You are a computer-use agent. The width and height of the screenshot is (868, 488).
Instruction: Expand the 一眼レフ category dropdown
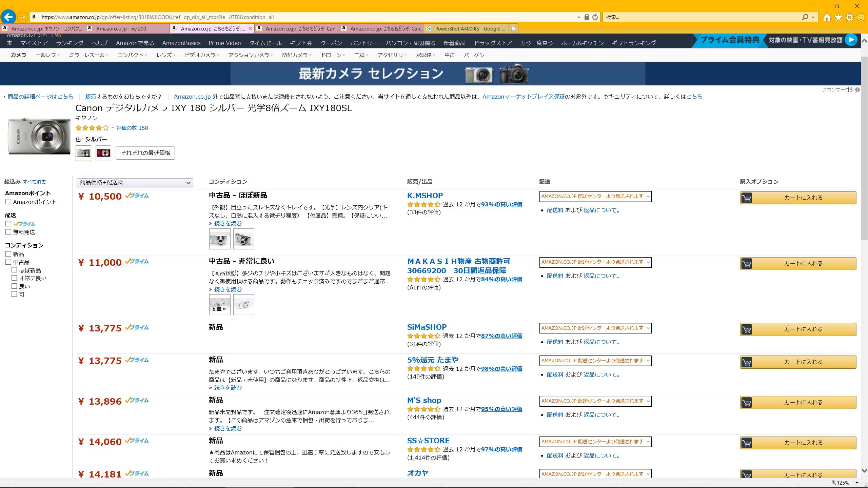click(48, 55)
